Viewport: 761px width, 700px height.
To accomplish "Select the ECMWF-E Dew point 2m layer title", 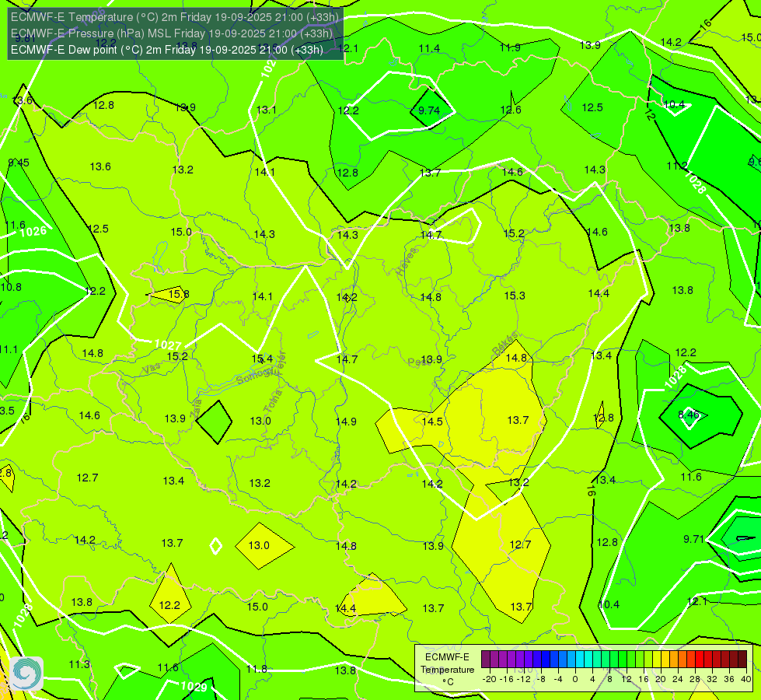I will [x=167, y=50].
